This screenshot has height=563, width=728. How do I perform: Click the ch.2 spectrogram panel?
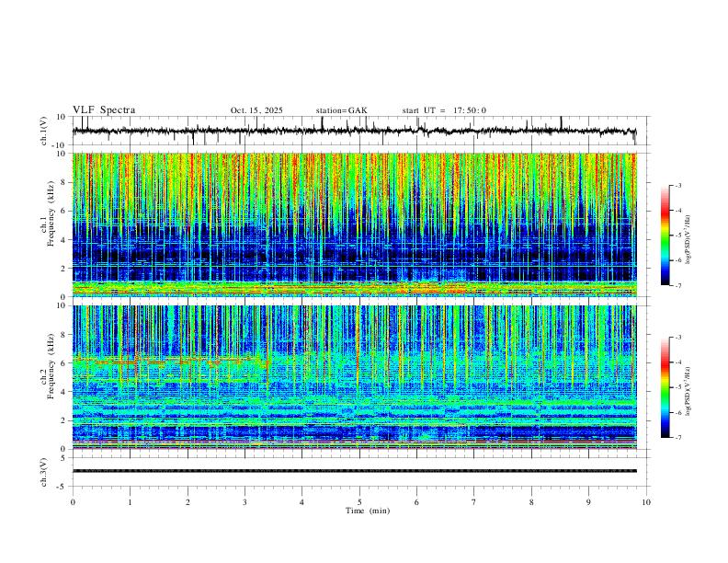pyautogui.click(x=354, y=377)
